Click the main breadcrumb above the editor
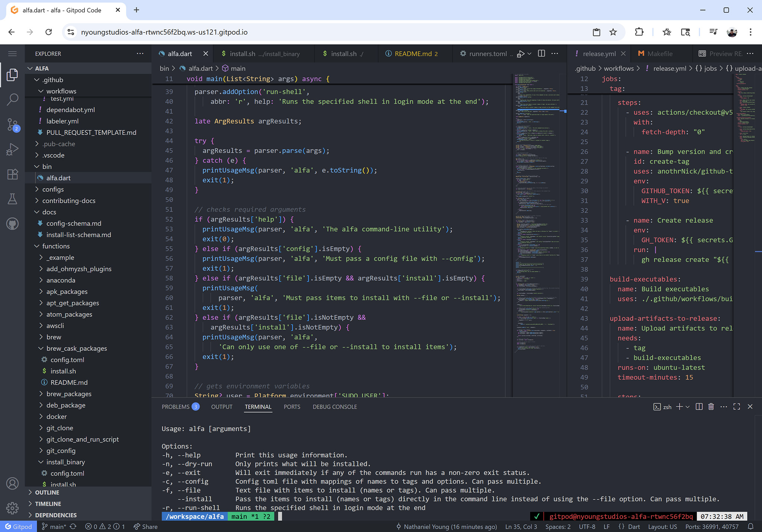This screenshot has height=532, width=762. coord(237,68)
